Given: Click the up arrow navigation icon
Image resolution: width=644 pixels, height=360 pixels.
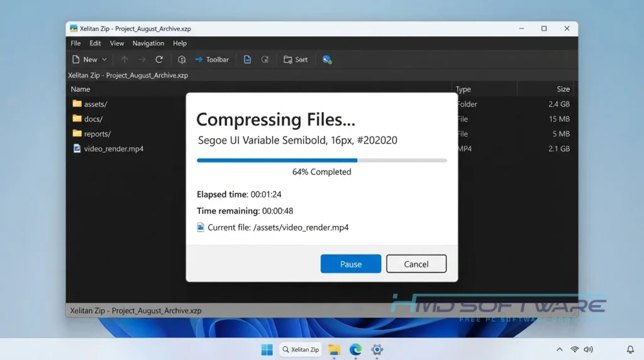Looking at the screenshot, I should pyautogui.click(x=124, y=60).
